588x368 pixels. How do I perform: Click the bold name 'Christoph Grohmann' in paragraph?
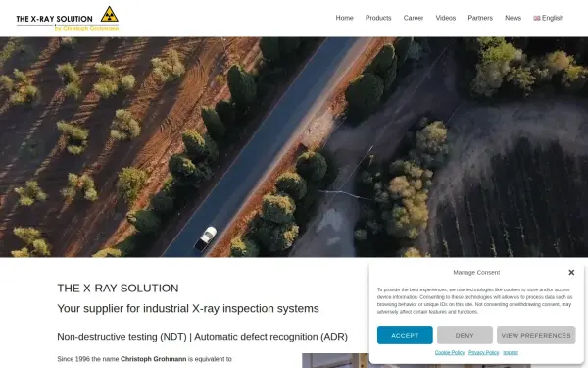tap(154, 359)
